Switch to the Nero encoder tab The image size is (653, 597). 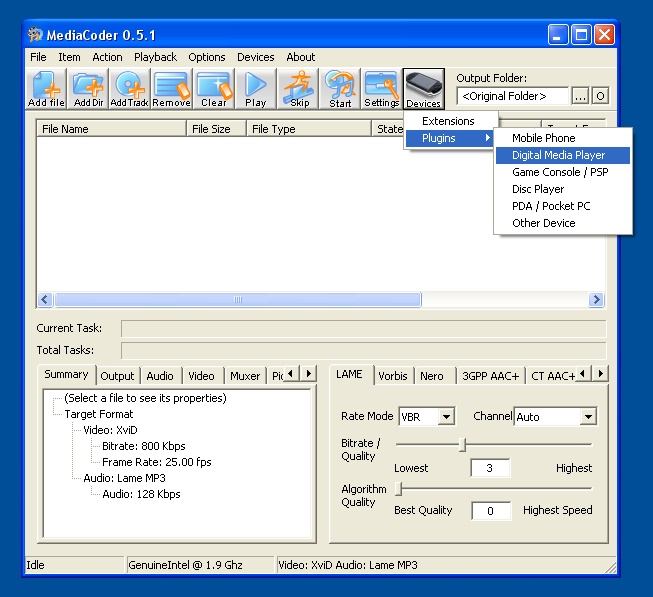[434, 376]
